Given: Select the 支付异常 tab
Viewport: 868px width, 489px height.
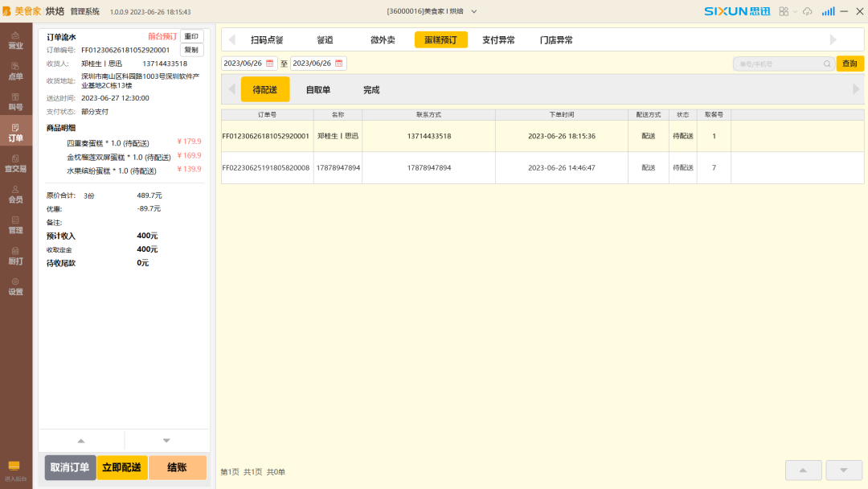Looking at the screenshot, I should pyautogui.click(x=498, y=39).
